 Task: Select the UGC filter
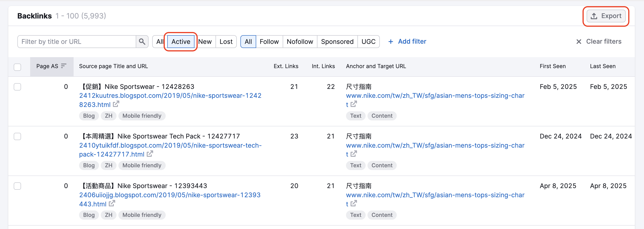click(369, 42)
